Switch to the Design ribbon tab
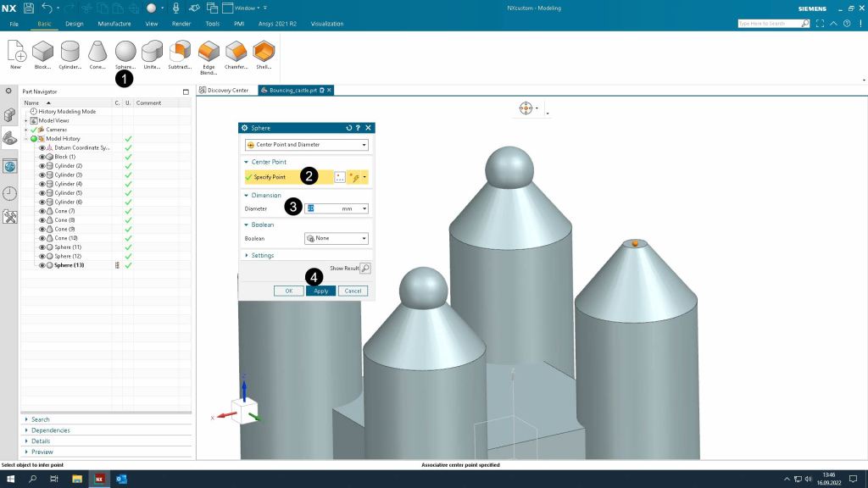This screenshot has width=868, height=488. pos(75,24)
